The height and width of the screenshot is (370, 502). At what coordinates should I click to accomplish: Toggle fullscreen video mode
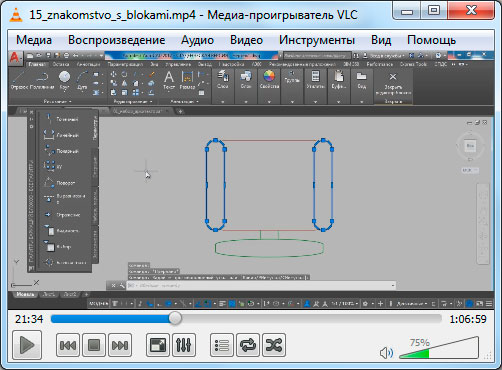point(158,345)
